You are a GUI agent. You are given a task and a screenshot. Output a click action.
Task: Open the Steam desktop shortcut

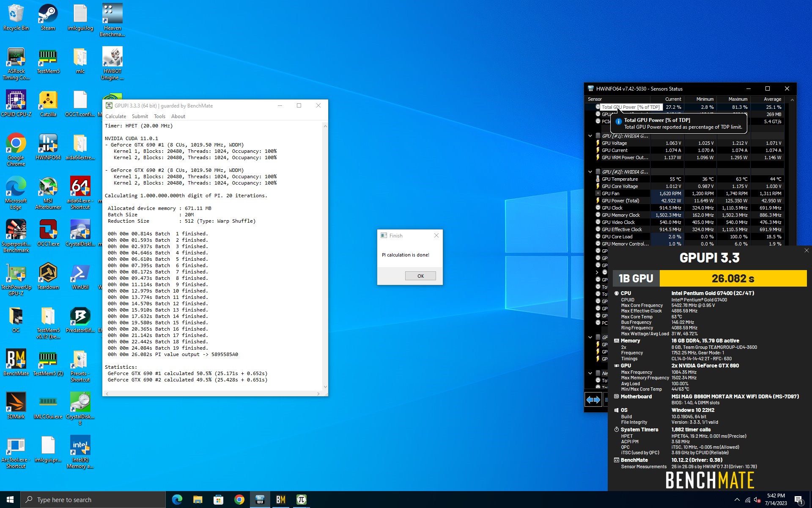pos(48,17)
